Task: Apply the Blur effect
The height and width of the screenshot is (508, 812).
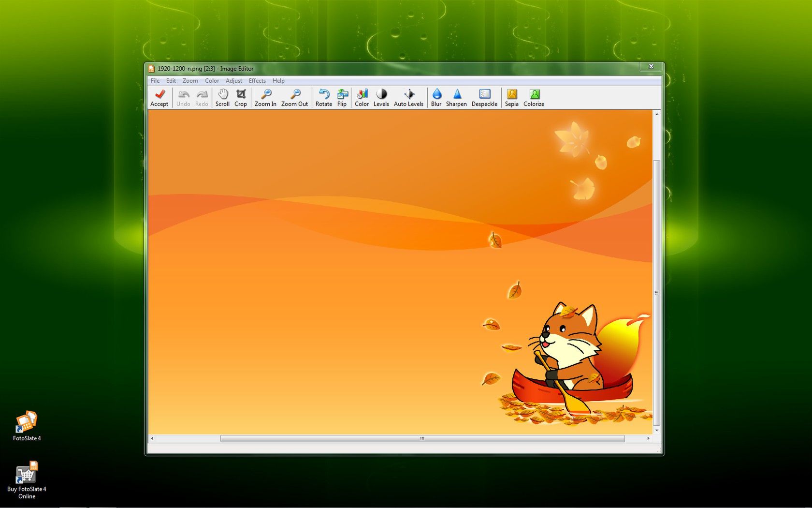Action: coord(436,97)
